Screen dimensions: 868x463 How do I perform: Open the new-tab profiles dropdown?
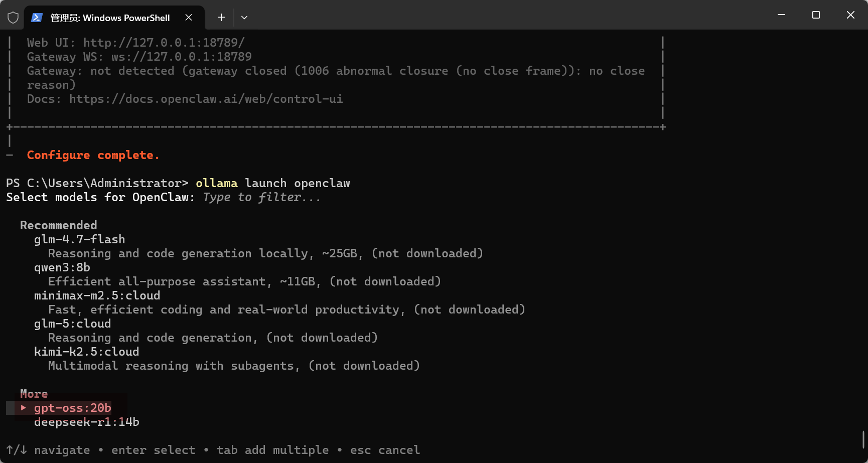coord(244,18)
